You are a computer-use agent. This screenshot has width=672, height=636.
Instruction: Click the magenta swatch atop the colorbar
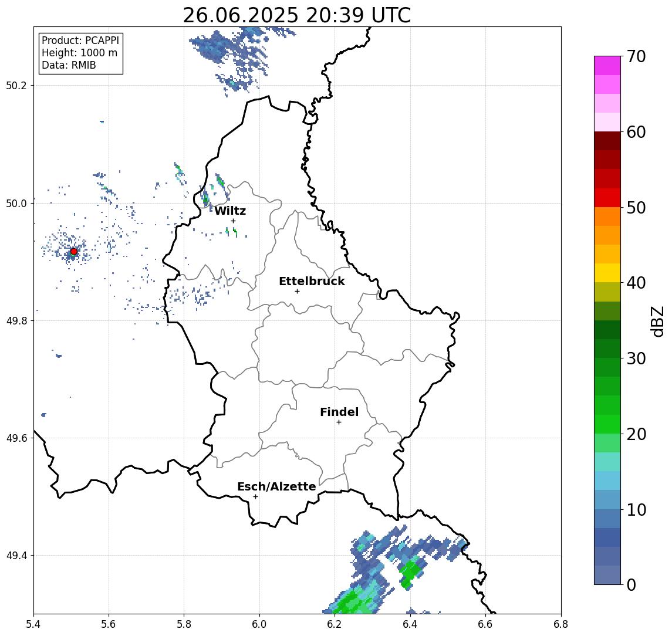(x=607, y=66)
